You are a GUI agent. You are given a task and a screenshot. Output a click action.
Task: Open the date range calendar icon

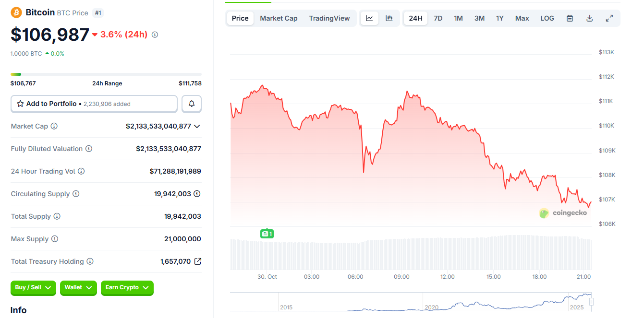(x=570, y=18)
